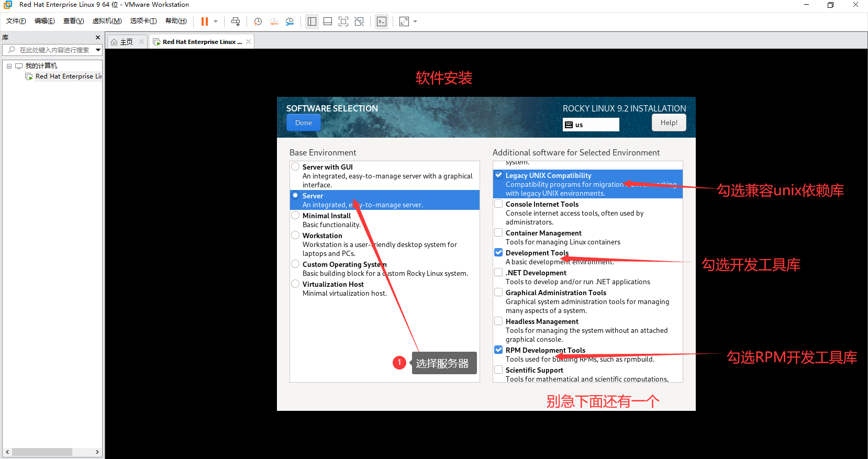Toggle the console view button
This screenshot has height=459, width=868.
tap(382, 21)
